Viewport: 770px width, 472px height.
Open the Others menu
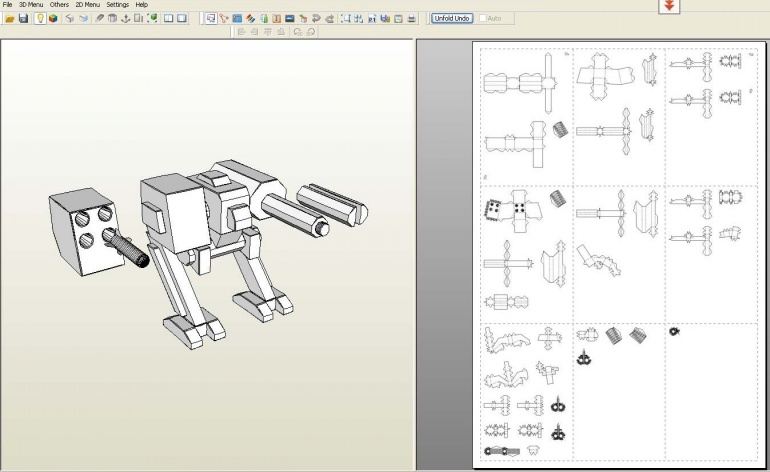[x=59, y=4]
